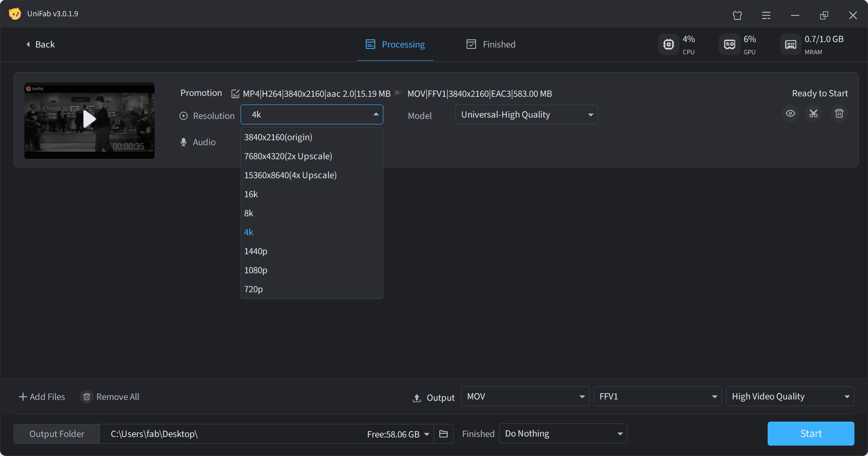This screenshot has width=868, height=456.
Task: Click the Ready to Start status
Action: (x=820, y=93)
